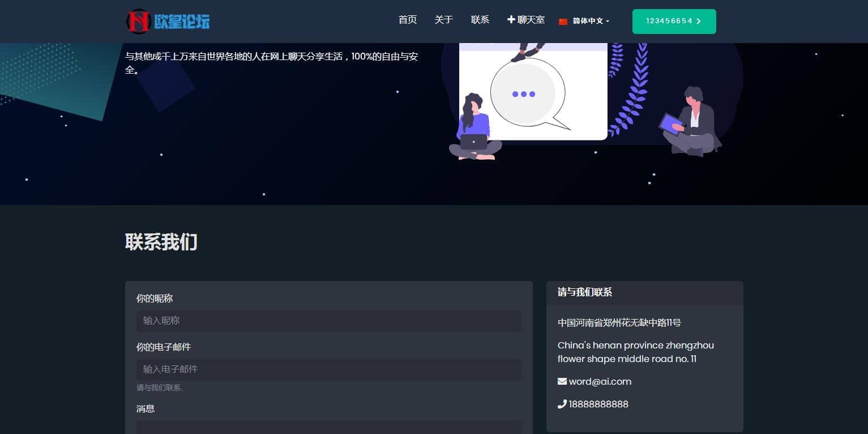Click the phone icon beside 18888888888
Image resolution: width=868 pixels, height=434 pixels.
point(562,404)
